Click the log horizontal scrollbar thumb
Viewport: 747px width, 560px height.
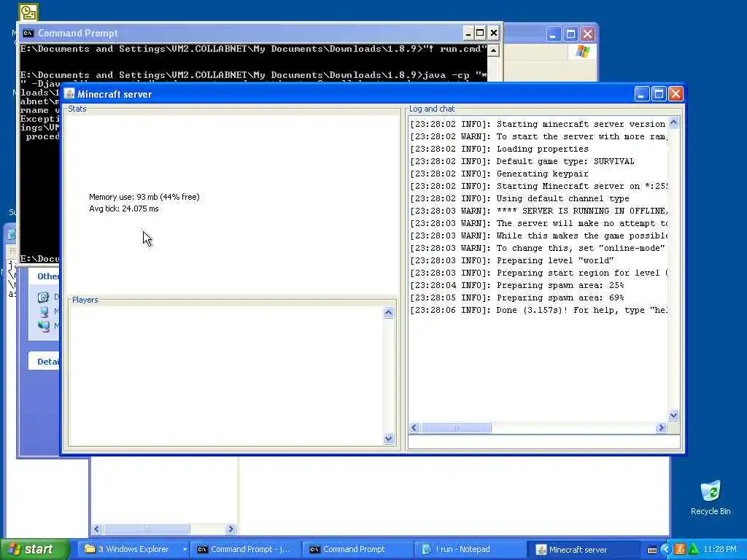(455, 427)
